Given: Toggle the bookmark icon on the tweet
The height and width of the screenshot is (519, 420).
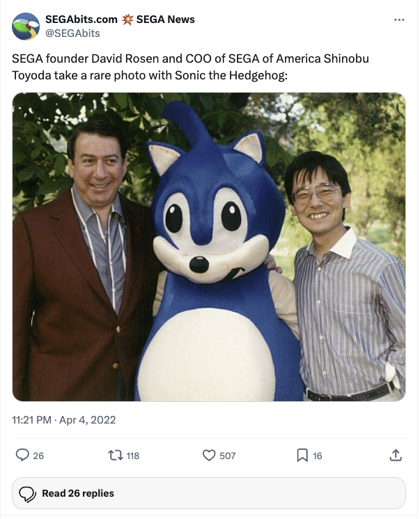Looking at the screenshot, I should (x=302, y=456).
